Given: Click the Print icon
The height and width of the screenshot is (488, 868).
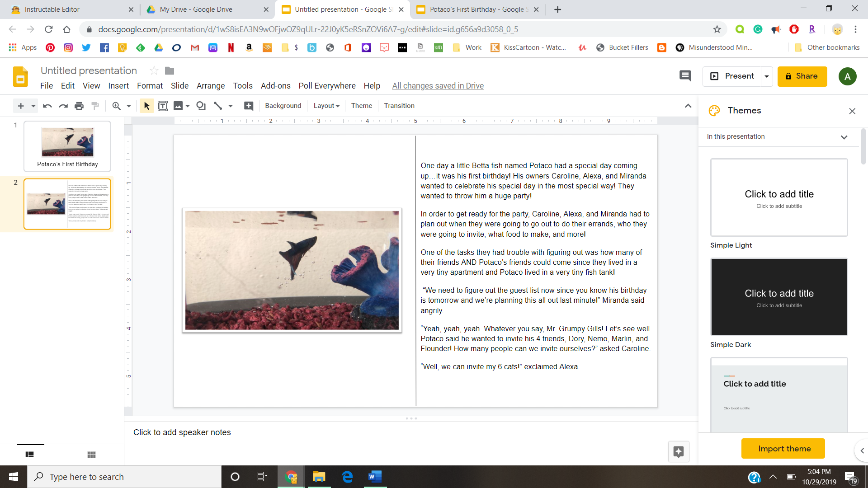Looking at the screenshot, I should point(79,106).
